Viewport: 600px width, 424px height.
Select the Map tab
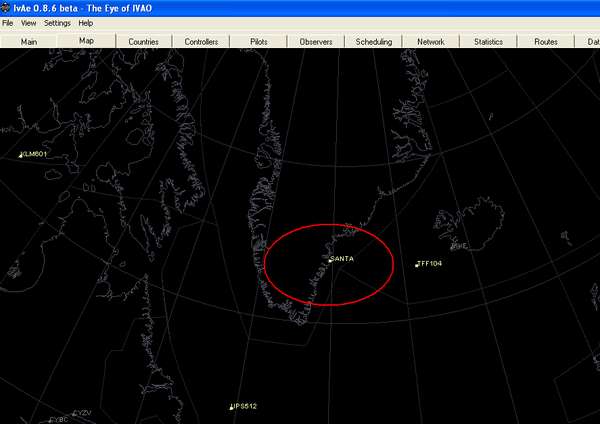point(86,41)
